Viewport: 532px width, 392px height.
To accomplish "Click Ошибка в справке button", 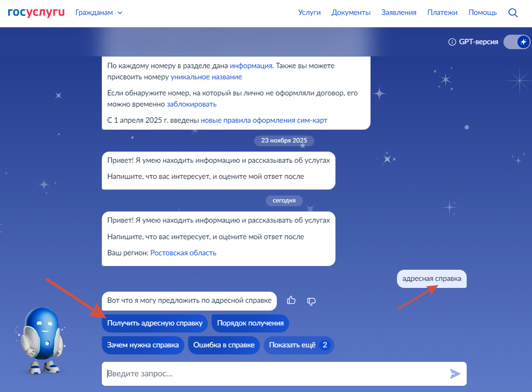I will (224, 345).
